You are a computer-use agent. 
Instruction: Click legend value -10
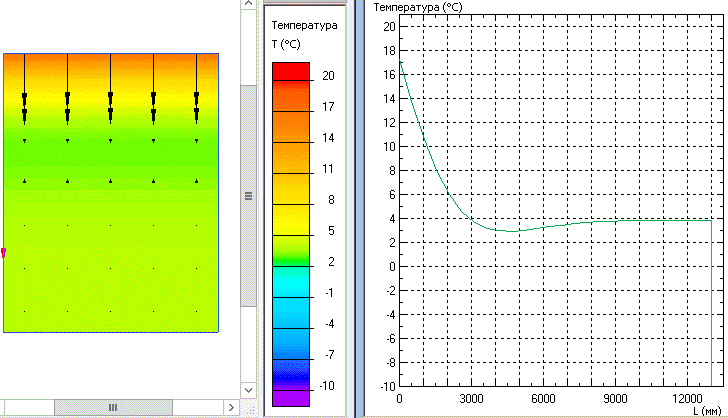327,386
